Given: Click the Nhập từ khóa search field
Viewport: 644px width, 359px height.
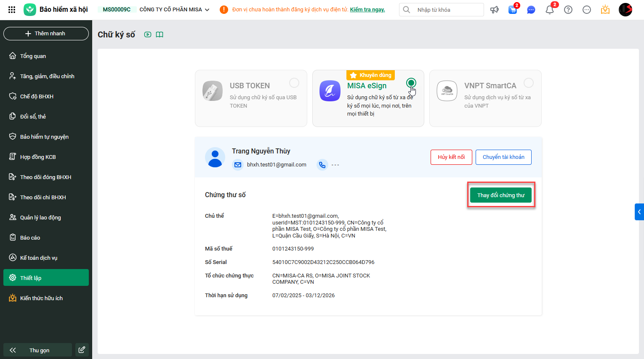Looking at the screenshot, I should point(441,10).
